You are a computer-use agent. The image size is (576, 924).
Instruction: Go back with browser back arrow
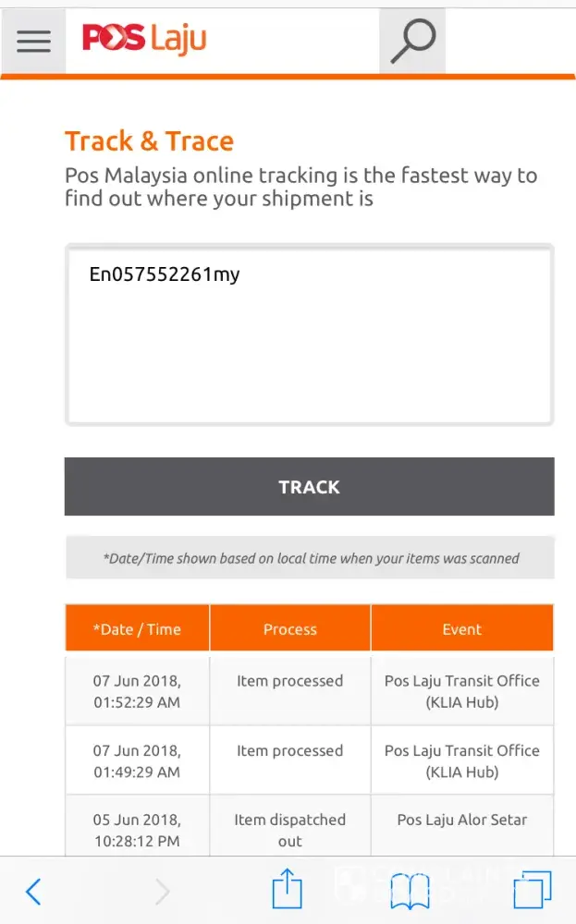(x=33, y=892)
